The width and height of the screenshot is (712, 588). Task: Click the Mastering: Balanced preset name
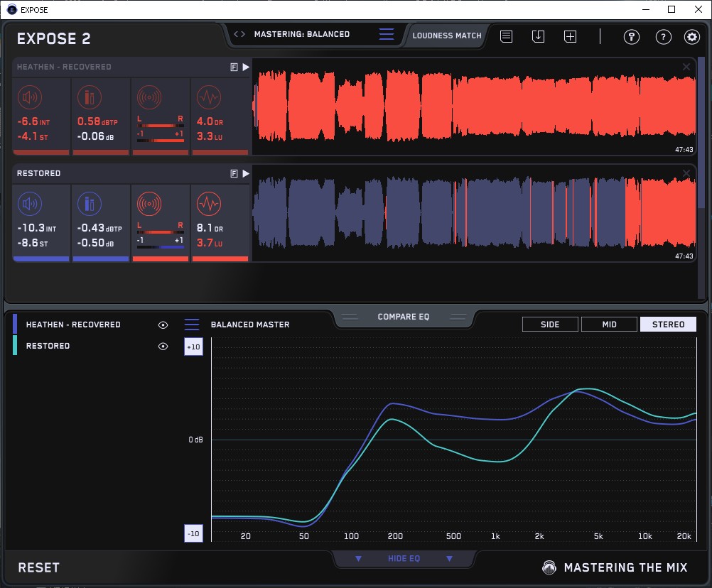[x=302, y=34]
